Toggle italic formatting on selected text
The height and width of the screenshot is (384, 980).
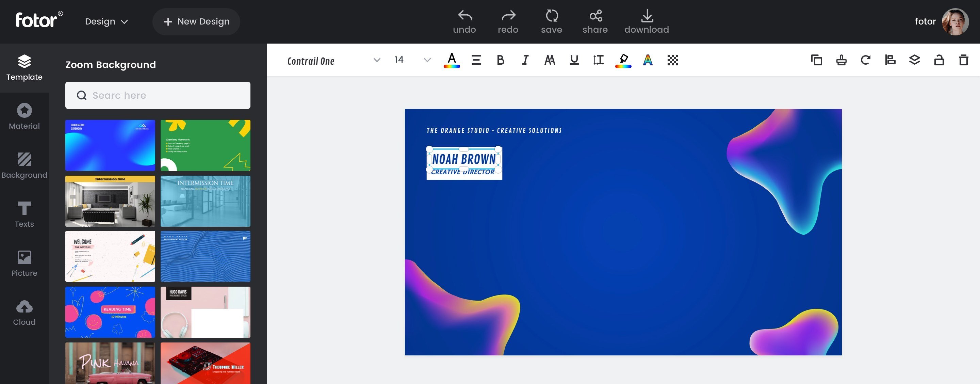[525, 60]
